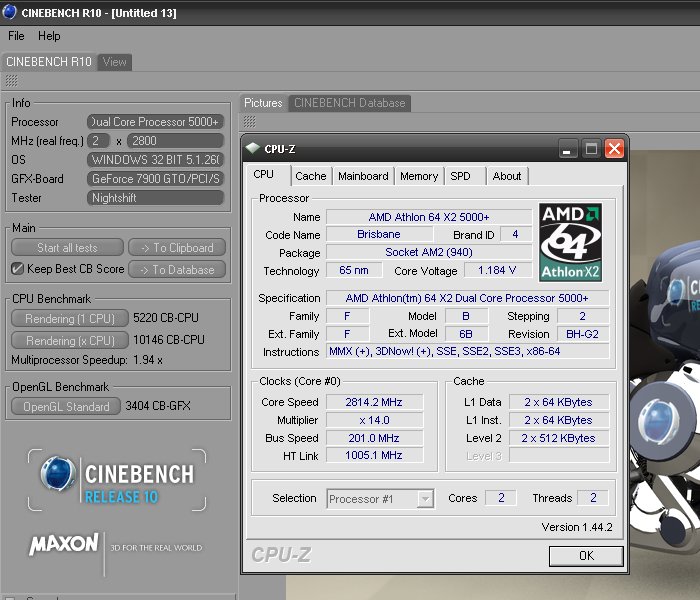The height and width of the screenshot is (600, 700).
Task: Click the Code Name value Brisbane
Action: 379,234
